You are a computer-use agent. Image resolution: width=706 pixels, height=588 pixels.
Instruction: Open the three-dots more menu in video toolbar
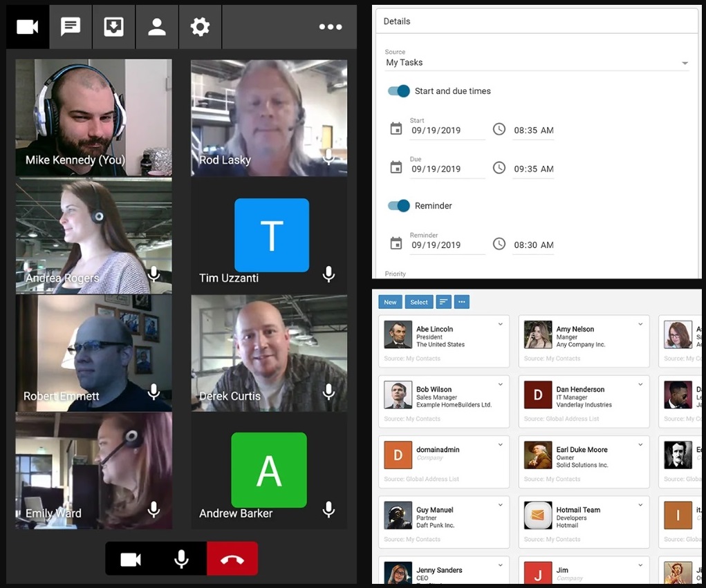(x=331, y=27)
